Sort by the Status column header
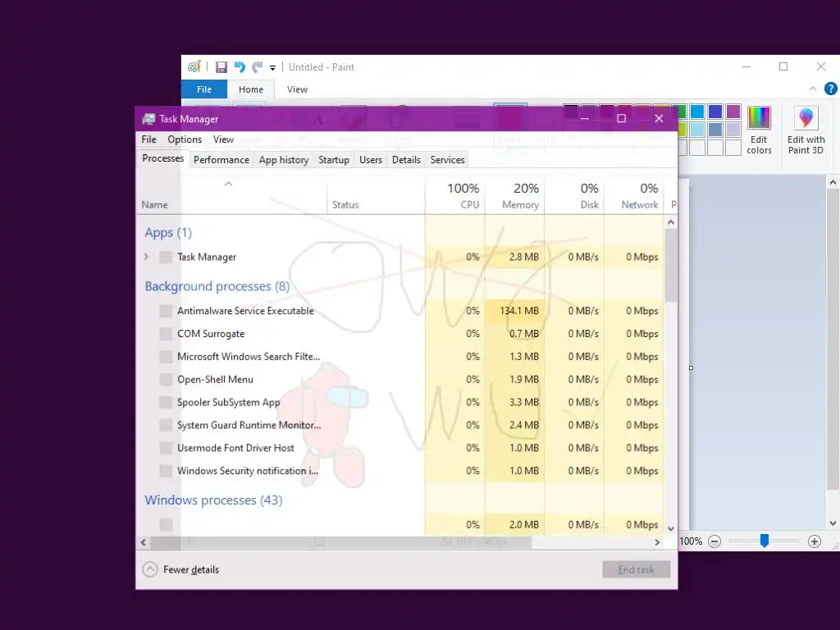840x630 pixels. click(x=376, y=195)
